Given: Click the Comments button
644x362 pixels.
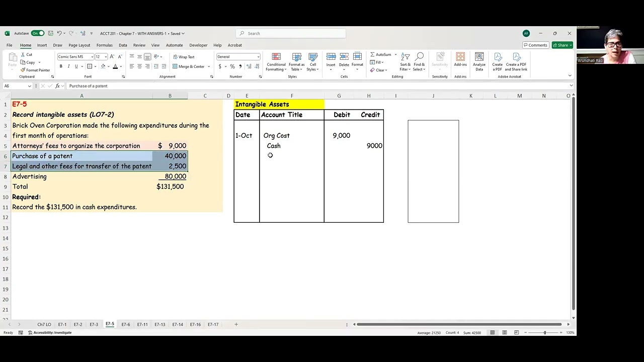Looking at the screenshot, I should point(535,45).
